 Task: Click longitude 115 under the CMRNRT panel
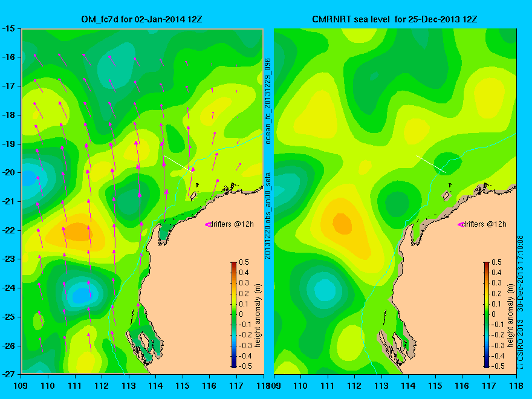coord(435,386)
